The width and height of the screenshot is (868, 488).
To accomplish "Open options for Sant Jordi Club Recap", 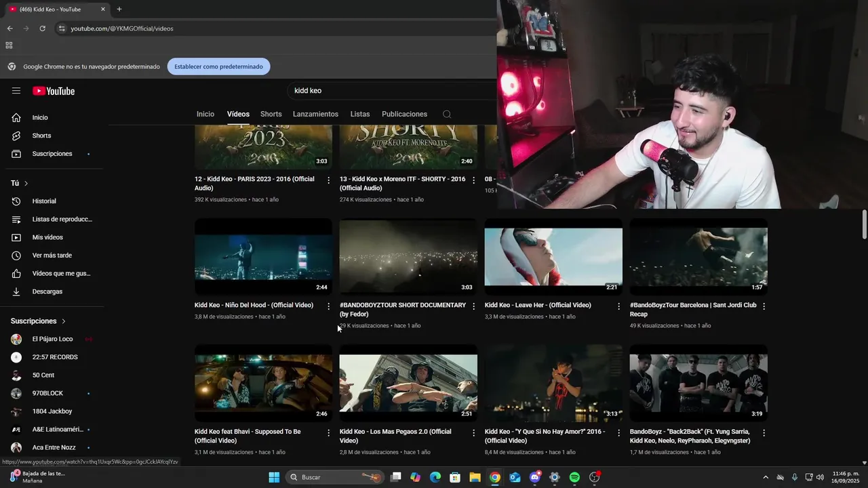I will tap(764, 306).
